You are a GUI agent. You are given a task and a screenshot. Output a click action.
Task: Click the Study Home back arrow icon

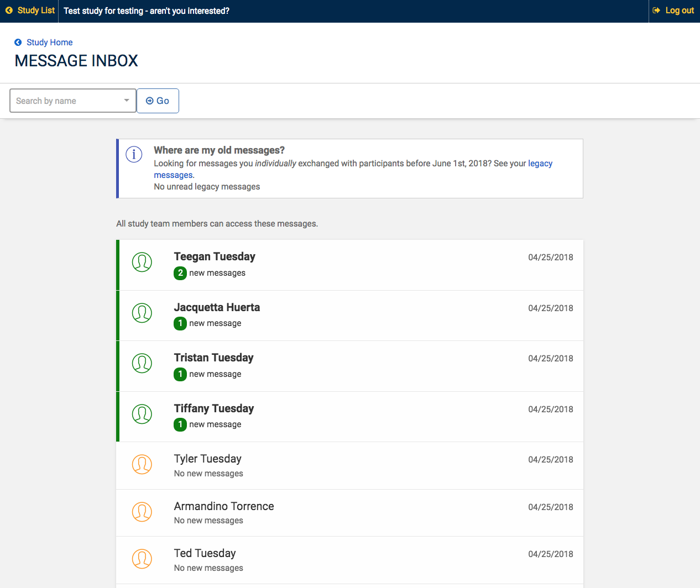tap(18, 43)
